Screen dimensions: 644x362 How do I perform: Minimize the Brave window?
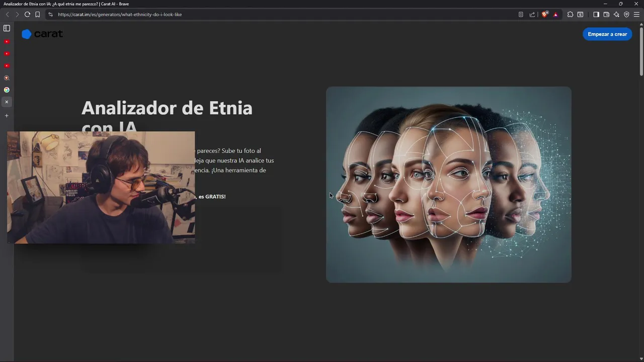point(605,4)
